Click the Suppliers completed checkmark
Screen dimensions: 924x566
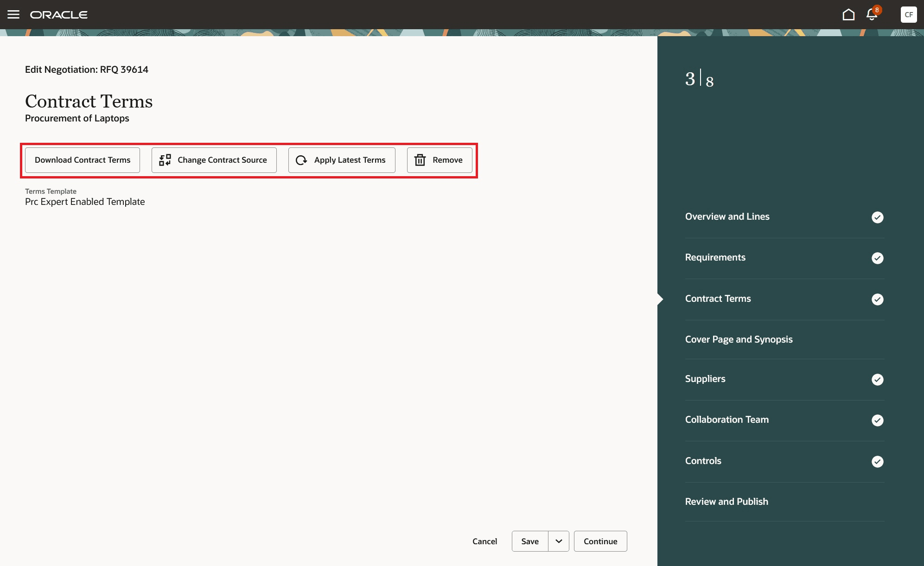tap(877, 380)
